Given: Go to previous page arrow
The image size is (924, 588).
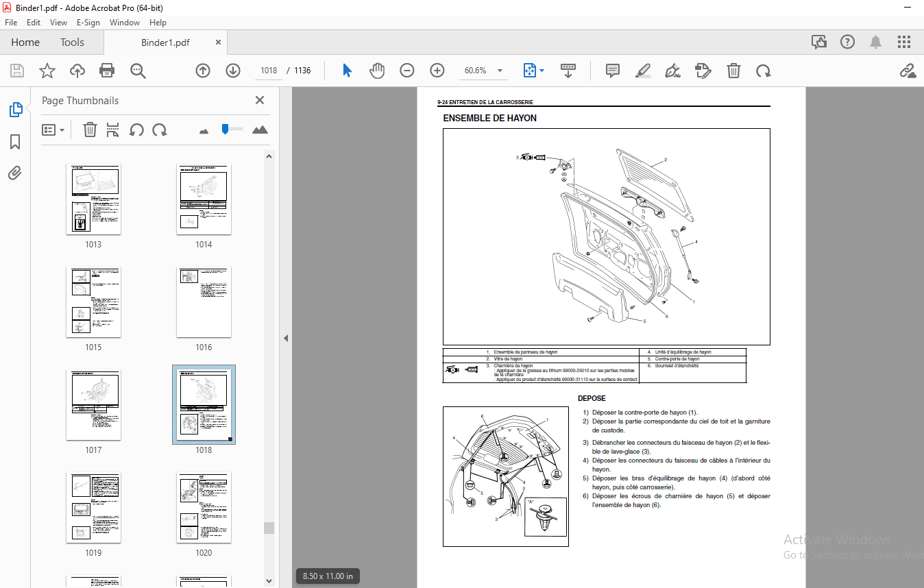Looking at the screenshot, I should [x=203, y=71].
